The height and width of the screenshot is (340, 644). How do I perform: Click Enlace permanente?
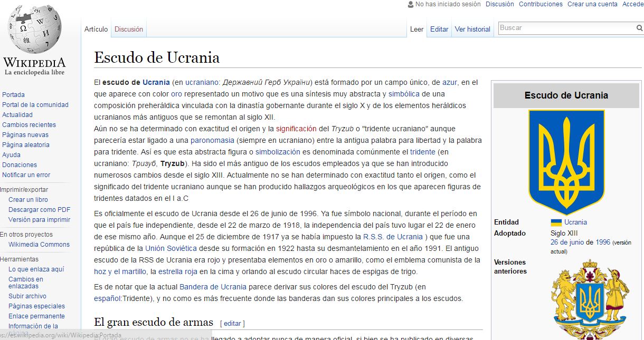coord(36,316)
